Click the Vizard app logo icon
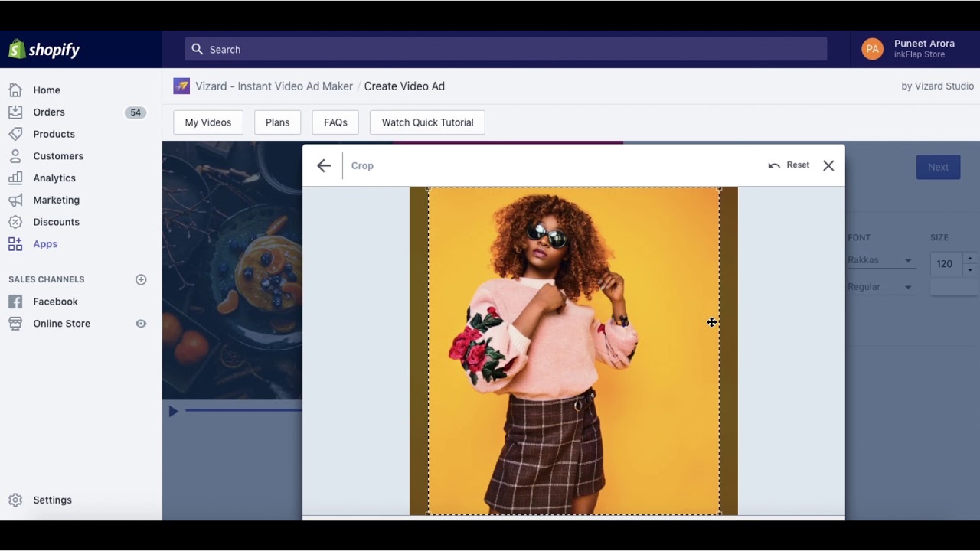 pos(181,86)
